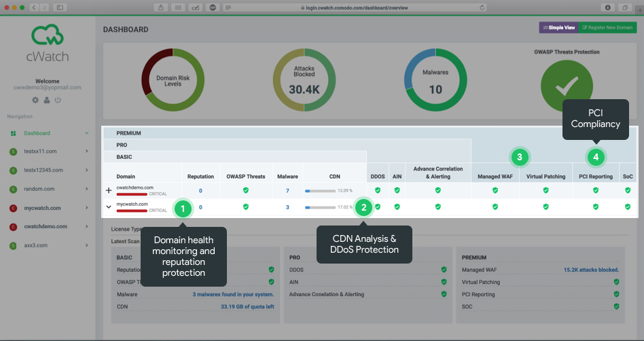
Task: Reload the page with the refresh icon
Action: click(482, 7)
